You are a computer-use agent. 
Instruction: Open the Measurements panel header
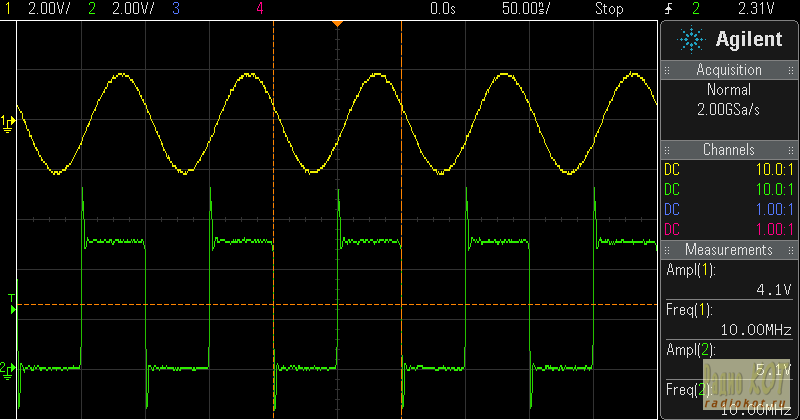728,250
